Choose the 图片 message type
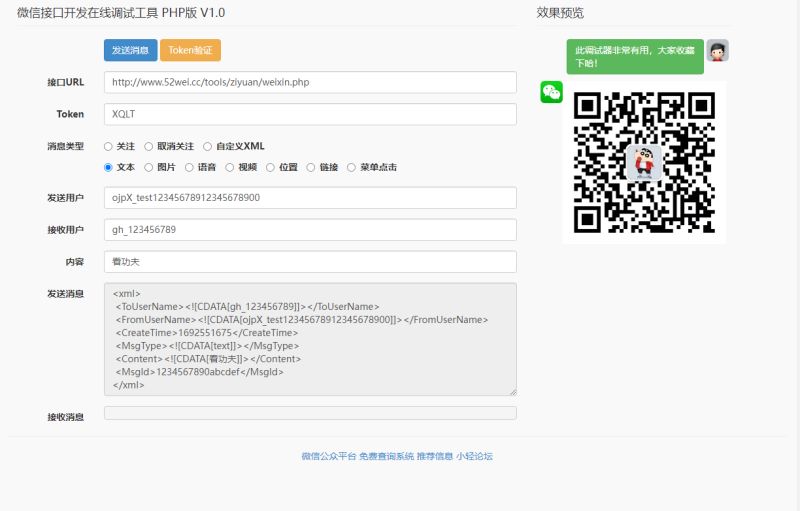Screen dimensions: 800x511 (148, 167)
